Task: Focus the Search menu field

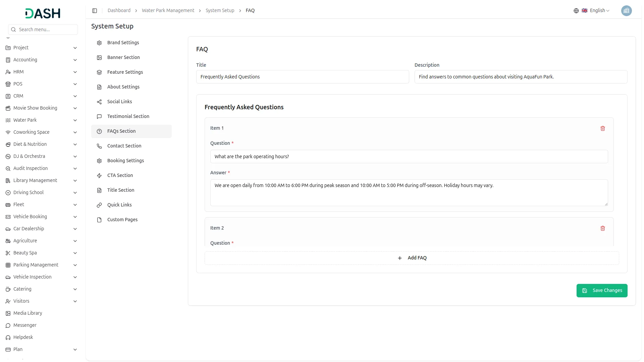Action: coord(43,29)
